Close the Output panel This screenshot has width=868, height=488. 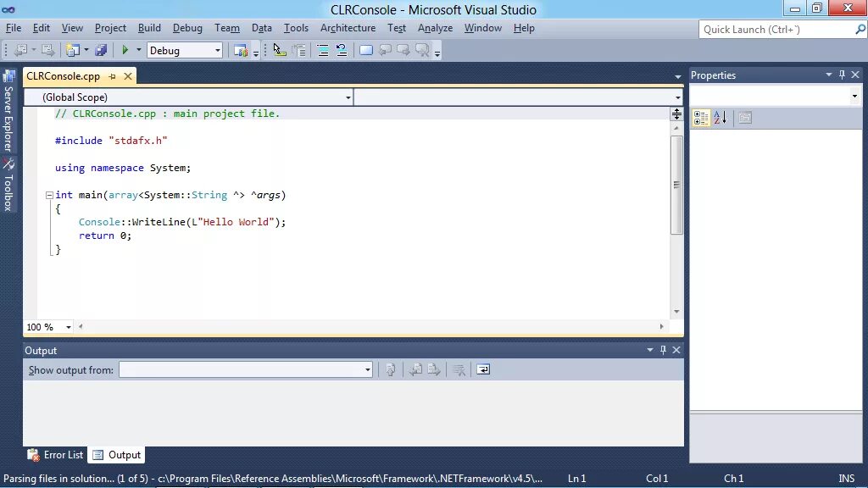tap(676, 350)
